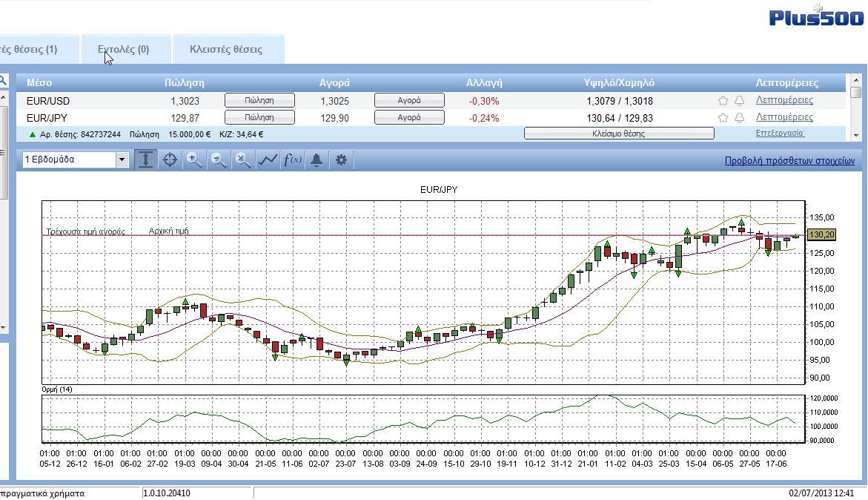
Task: Switch to Κλειστές θέσεις tab
Action: tap(226, 50)
